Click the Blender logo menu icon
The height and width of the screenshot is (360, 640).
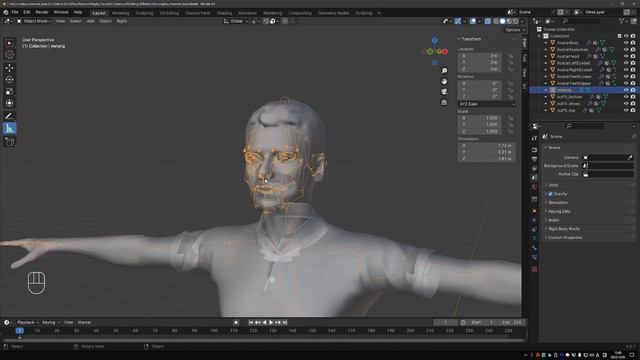tap(6, 13)
